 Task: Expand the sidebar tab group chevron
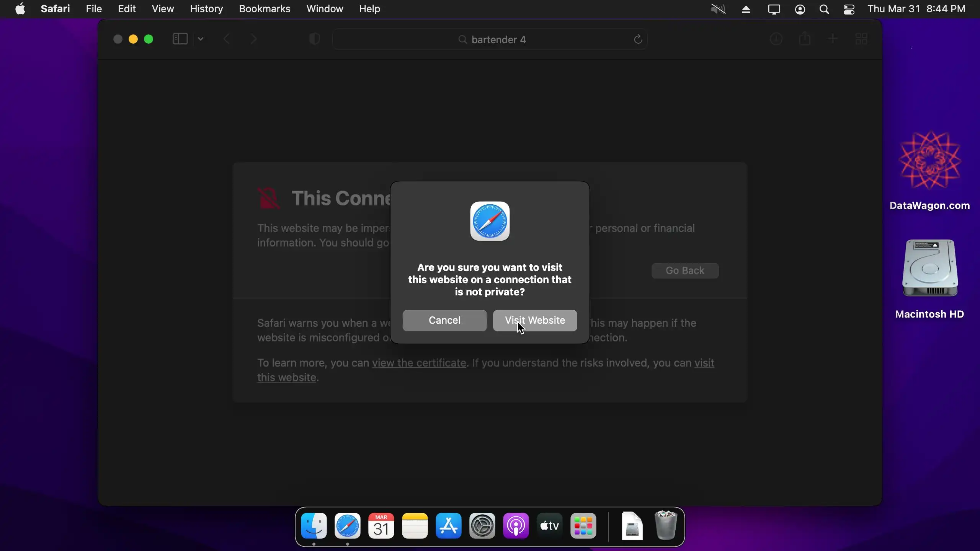(201, 39)
